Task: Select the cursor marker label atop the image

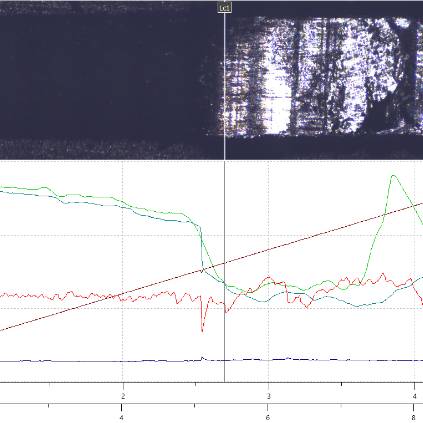Action: coord(224,7)
